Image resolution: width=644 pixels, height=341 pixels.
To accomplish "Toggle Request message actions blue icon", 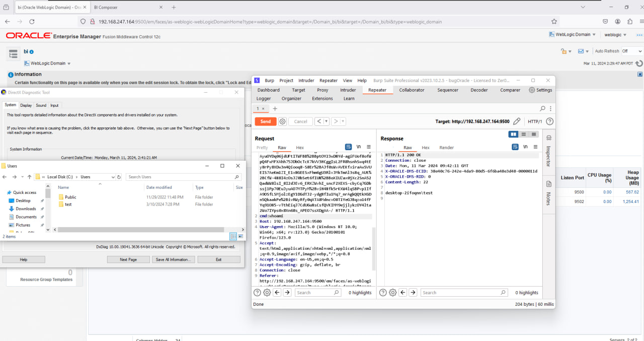I will 348,147.
